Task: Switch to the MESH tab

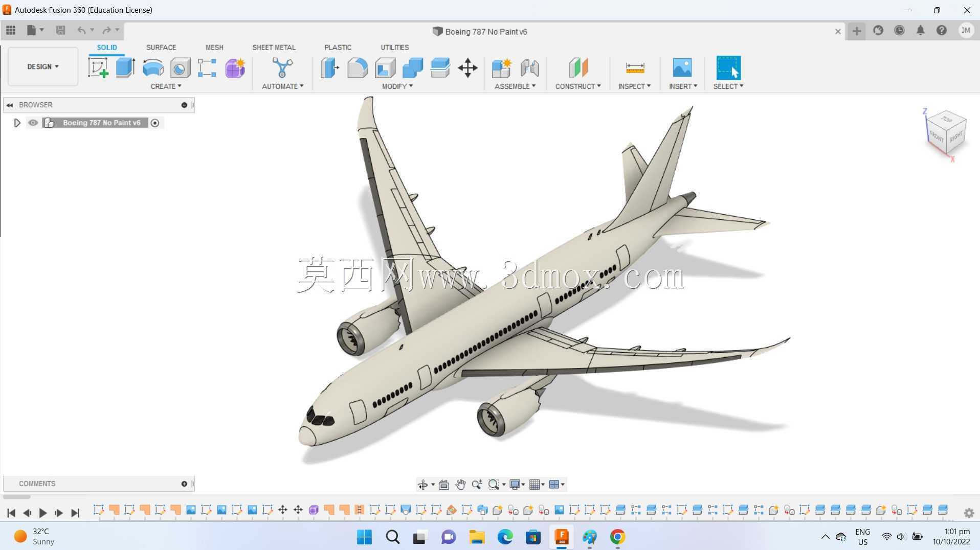Action: point(214,48)
